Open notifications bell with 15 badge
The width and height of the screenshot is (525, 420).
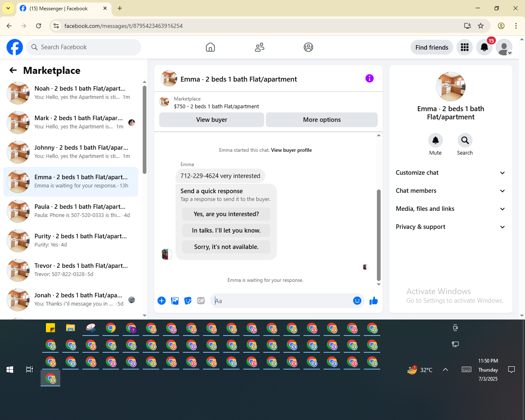click(x=484, y=47)
